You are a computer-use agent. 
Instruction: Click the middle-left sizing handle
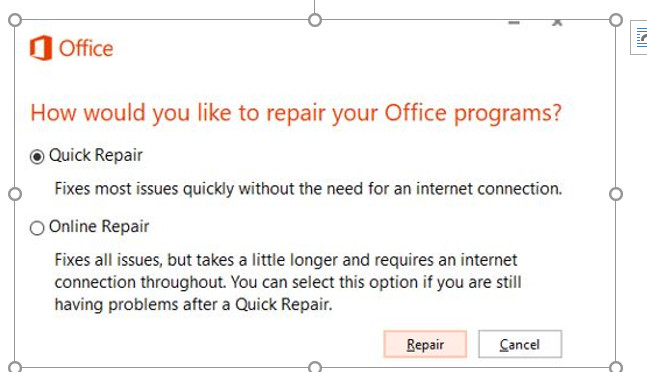[15, 194]
